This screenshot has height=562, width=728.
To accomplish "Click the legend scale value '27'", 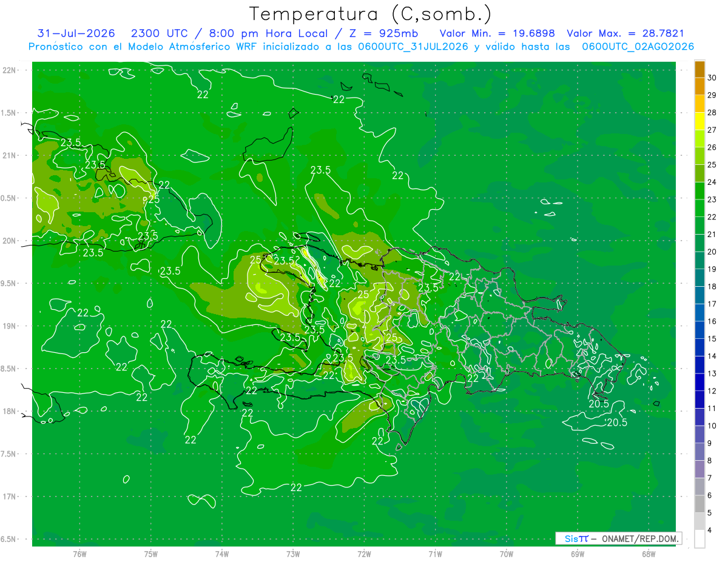I will point(712,130).
